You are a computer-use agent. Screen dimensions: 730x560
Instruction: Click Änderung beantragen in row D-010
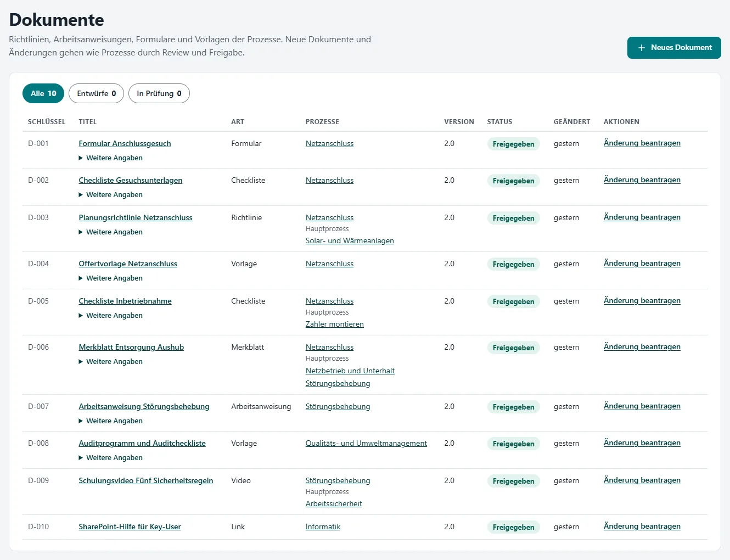[x=642, y=527]
